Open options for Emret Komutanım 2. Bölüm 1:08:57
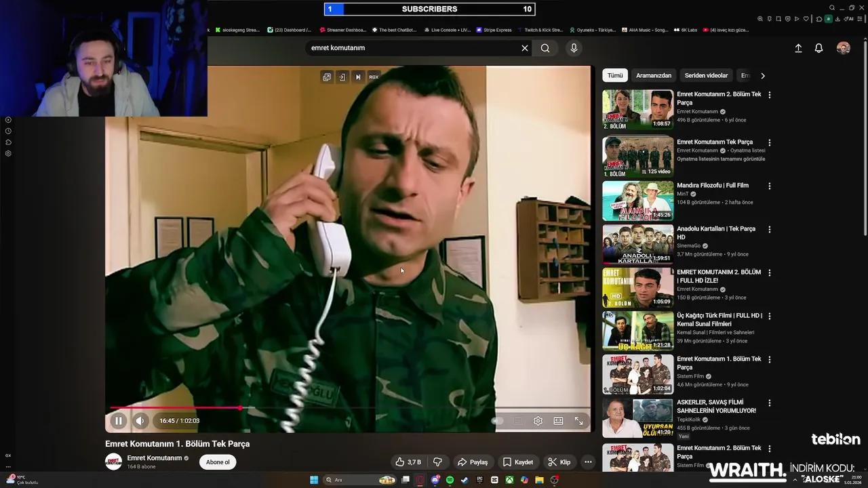The width and height of the screenshot is (868, 488). (x=769, y=95)
